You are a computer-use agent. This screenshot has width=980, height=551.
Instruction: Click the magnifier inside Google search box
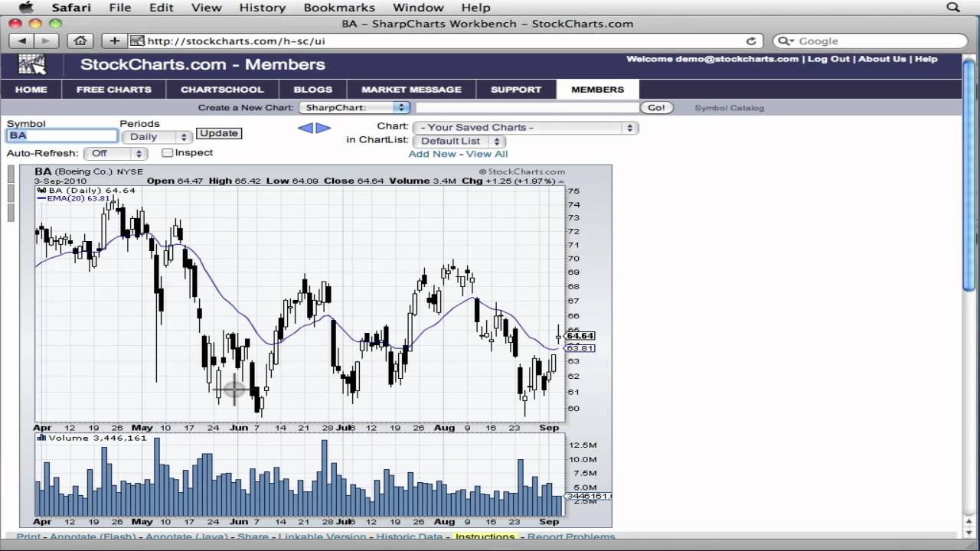point(786,41)
